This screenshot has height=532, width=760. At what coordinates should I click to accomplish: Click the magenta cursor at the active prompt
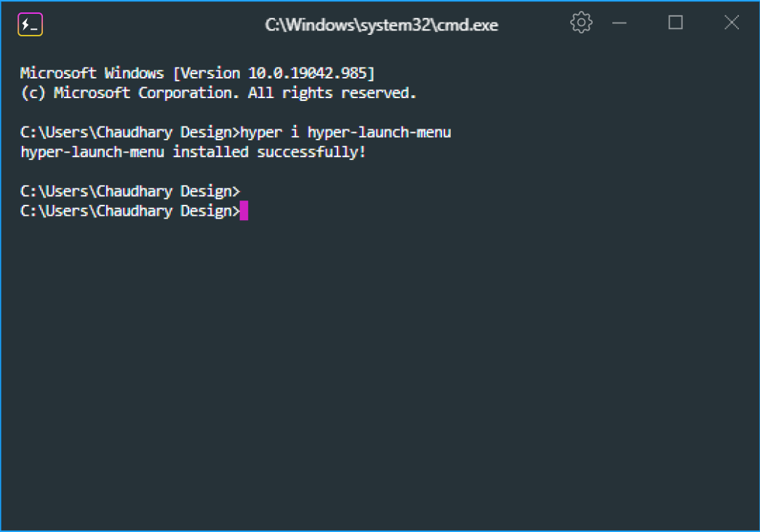pyautogui.click(x=244, y=211)
